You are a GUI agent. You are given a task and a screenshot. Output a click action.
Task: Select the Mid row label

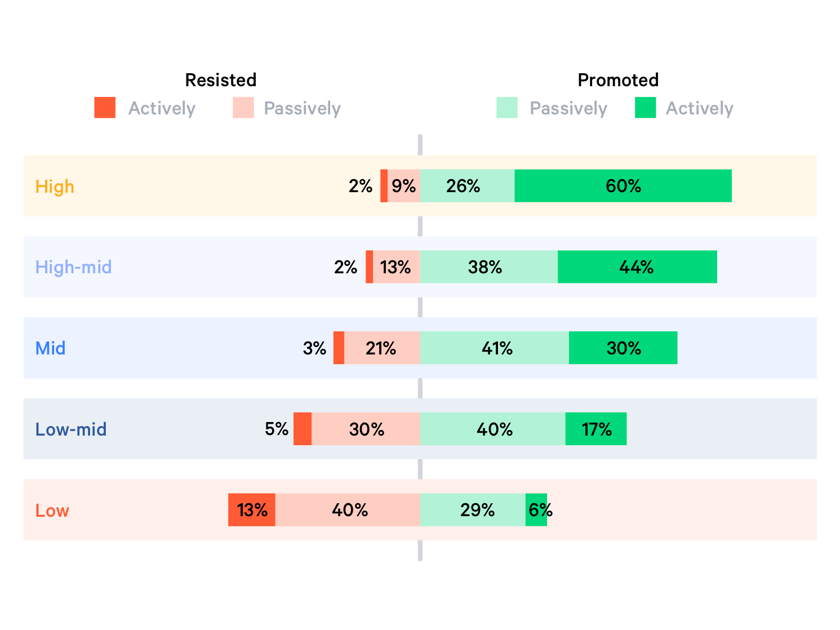click(50, 348)
